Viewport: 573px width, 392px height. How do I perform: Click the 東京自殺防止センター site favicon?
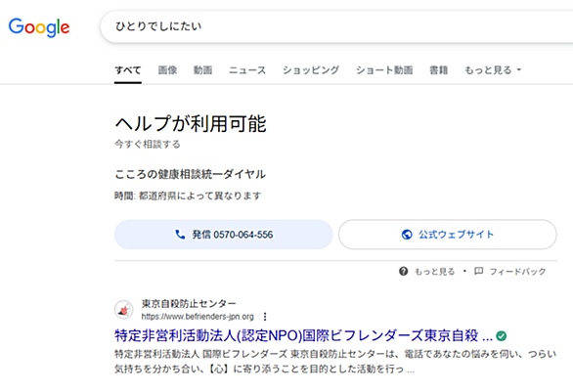(124, 310)
